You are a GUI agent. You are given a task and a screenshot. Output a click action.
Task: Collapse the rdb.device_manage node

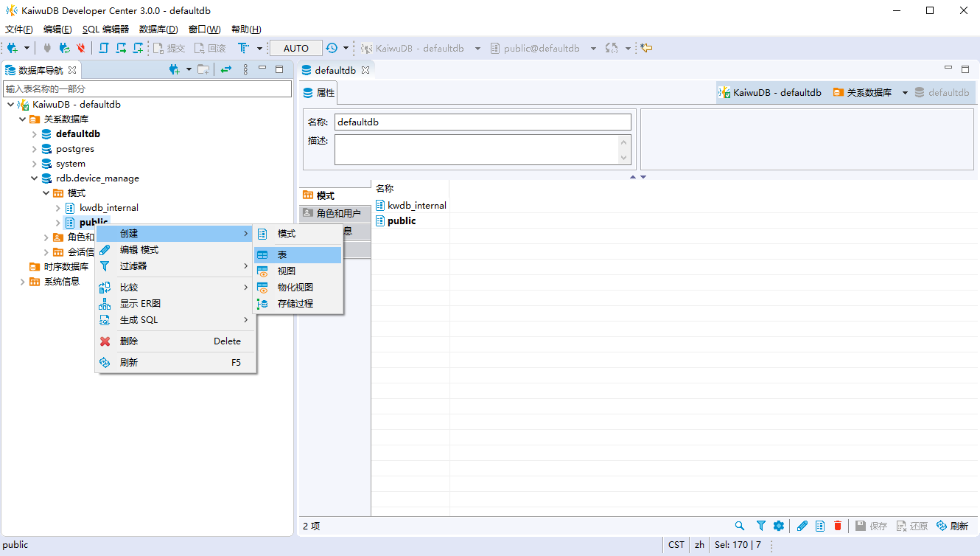(35, 178)
